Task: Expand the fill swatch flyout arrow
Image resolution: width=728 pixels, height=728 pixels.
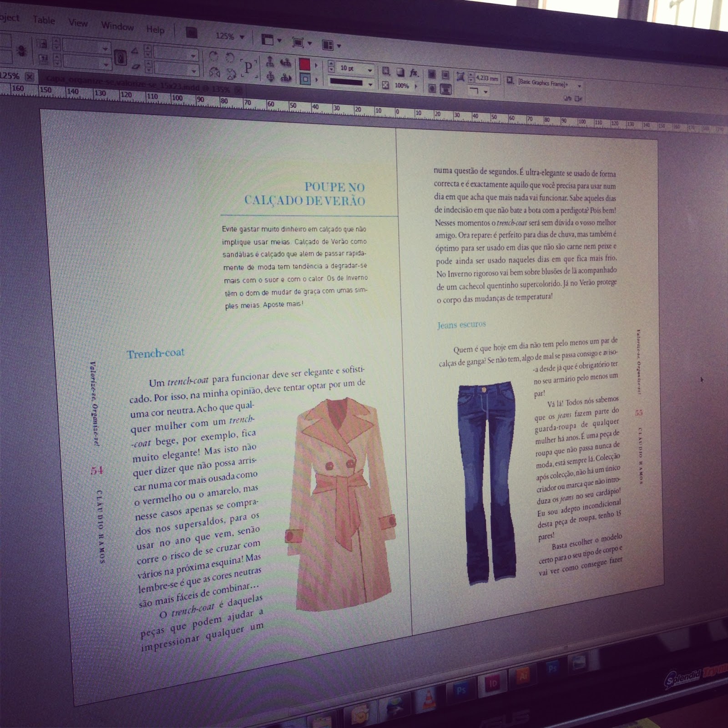Action: [x=316, y=66]
